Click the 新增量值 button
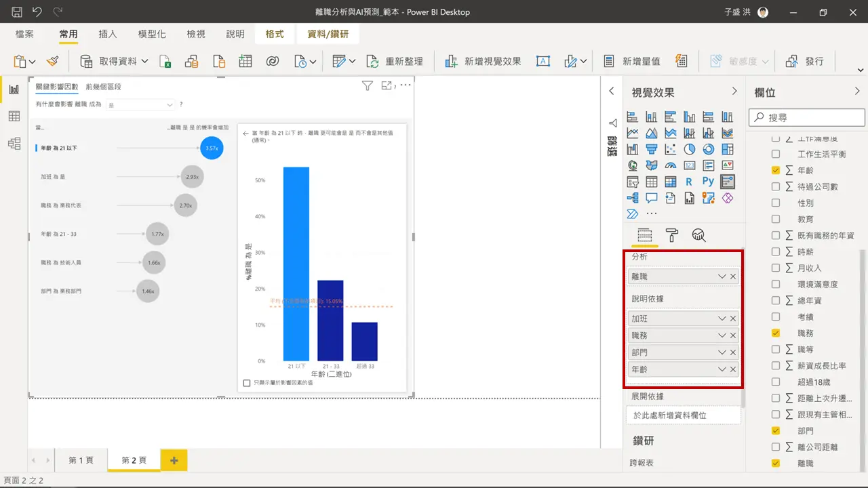Screen dimensions: 868x488 coord(632,61)
